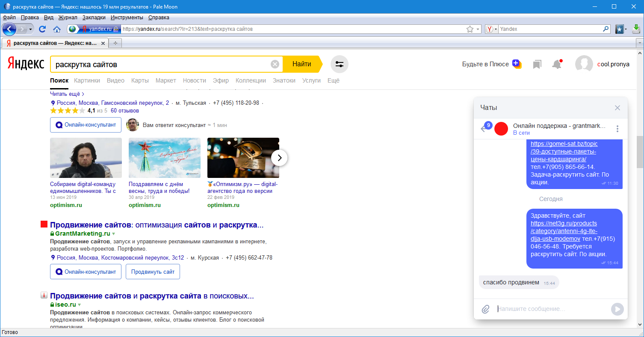Click the Найти search button
644x337 pixels.
(x=302, y=64)
